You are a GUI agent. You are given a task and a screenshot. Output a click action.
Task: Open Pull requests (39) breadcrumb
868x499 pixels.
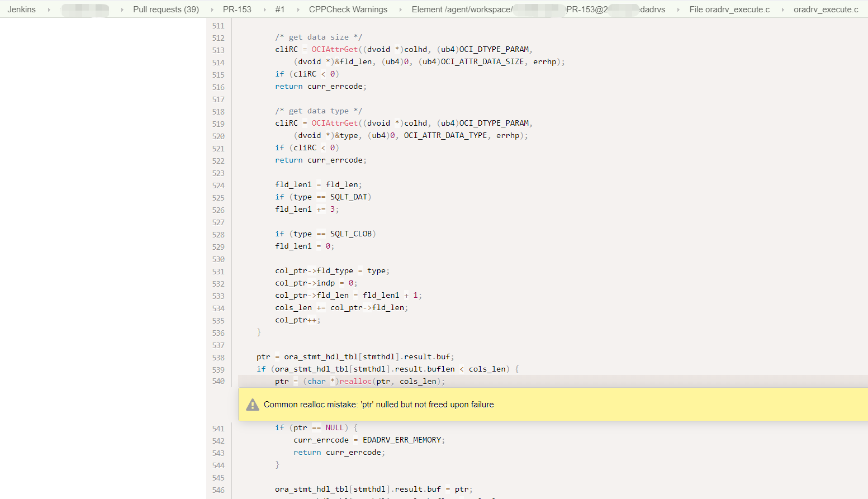pyautogui.click(x=165, y=9)
